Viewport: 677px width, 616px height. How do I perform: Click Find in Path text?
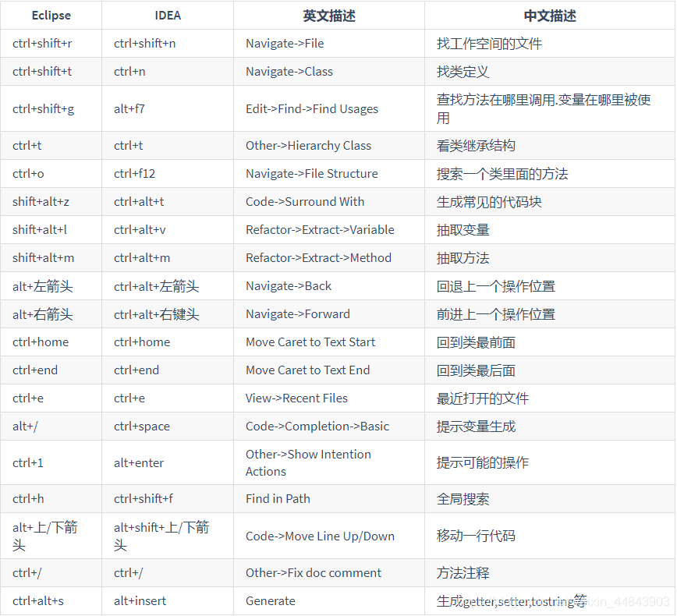pyautogui.click(x=278, y=498)
